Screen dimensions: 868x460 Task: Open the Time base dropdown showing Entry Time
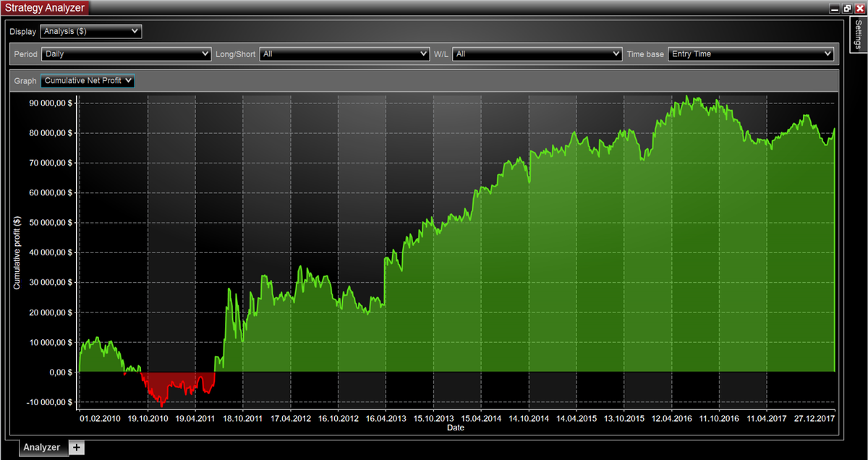click(x=752, y=54)
